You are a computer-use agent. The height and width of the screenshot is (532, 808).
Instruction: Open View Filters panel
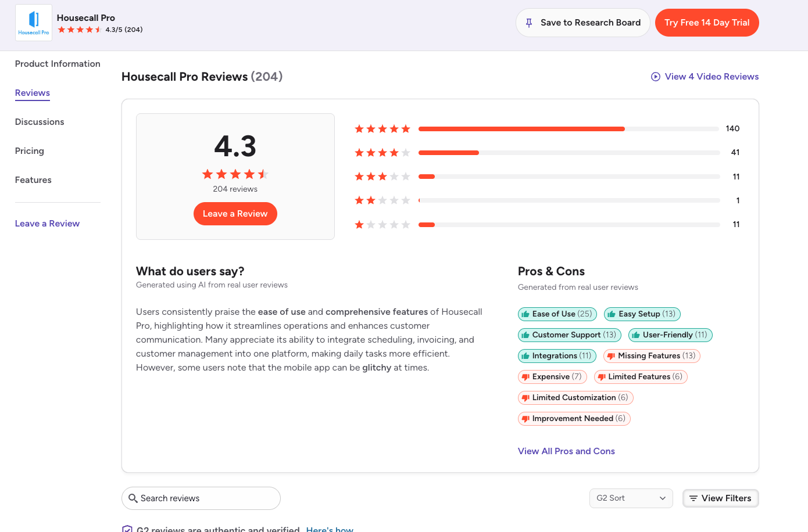[x=721, y=498]
